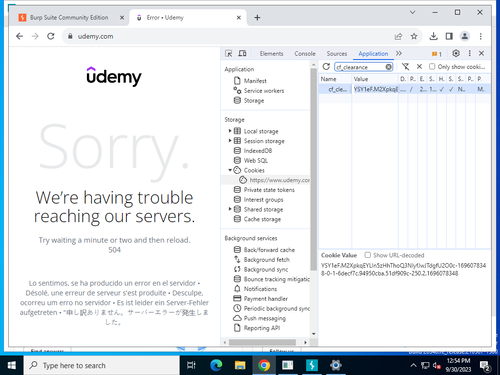The width and height of the screenshot is (500, 375).
Task: Open Notifications background service item
Action: pos(260,289)
